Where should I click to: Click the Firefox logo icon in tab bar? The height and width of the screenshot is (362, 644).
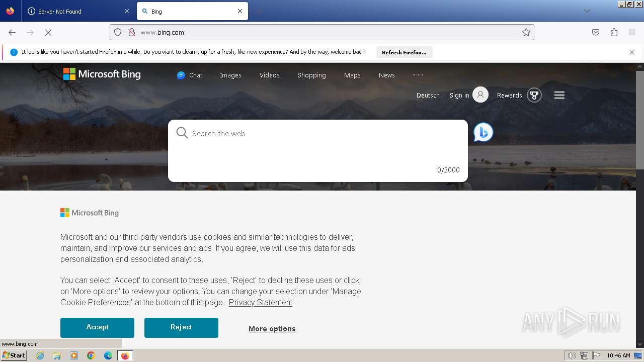click(10, 11)
